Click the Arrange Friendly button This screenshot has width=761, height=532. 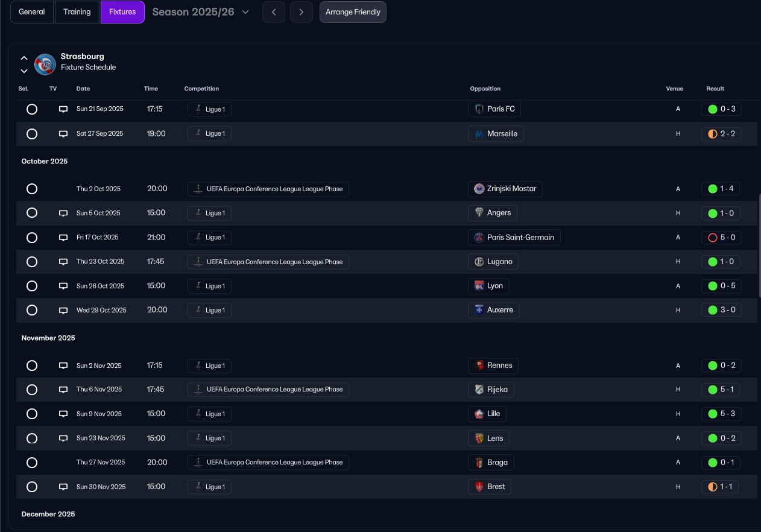tap(353, 12)
